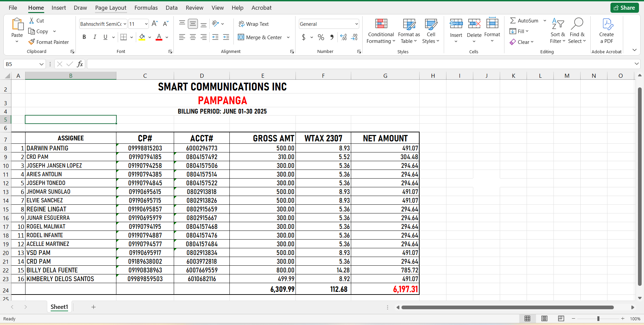Toggle Italic formatting
644x325 pixels.
95,37
